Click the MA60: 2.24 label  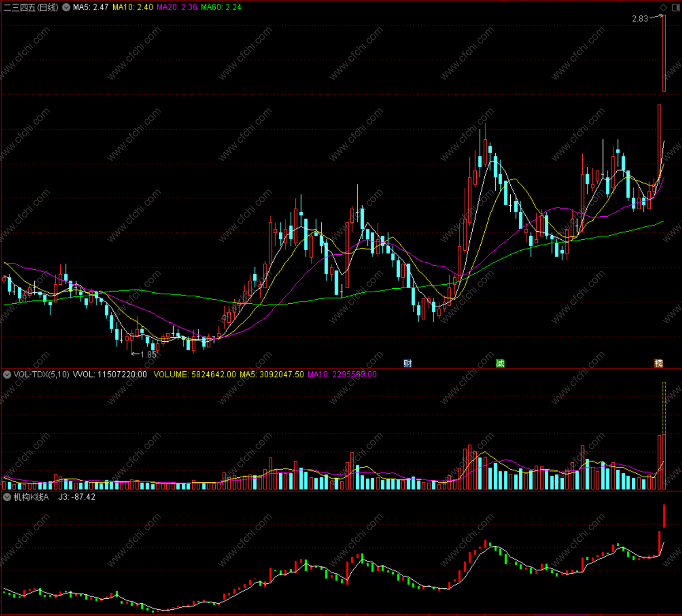tap(221, 7)
